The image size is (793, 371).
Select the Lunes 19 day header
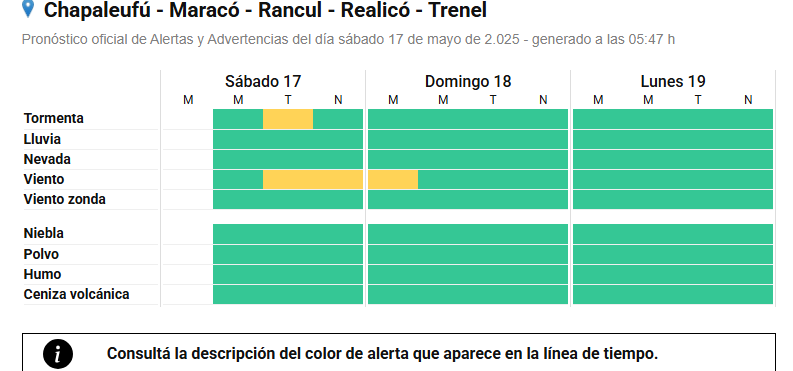click(673, 81)
